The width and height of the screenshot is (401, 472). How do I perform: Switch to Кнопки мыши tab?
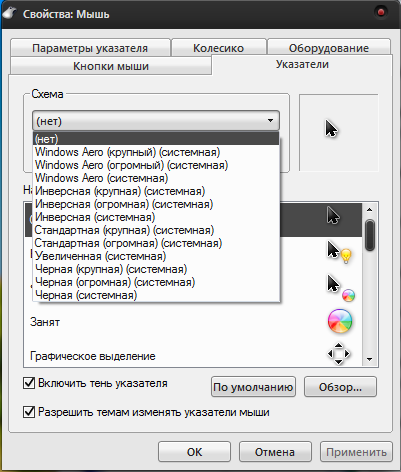tap(111, 66)
